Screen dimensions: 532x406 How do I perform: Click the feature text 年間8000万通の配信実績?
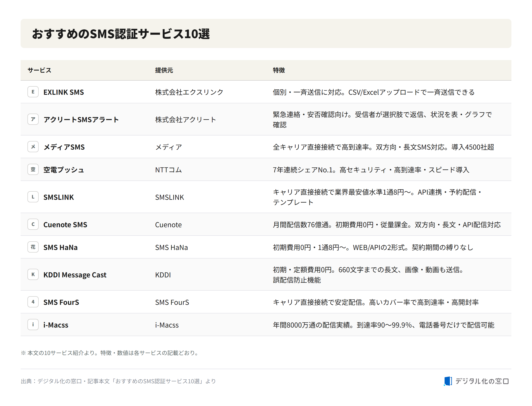pyautogui.click(x=311, y=325)
